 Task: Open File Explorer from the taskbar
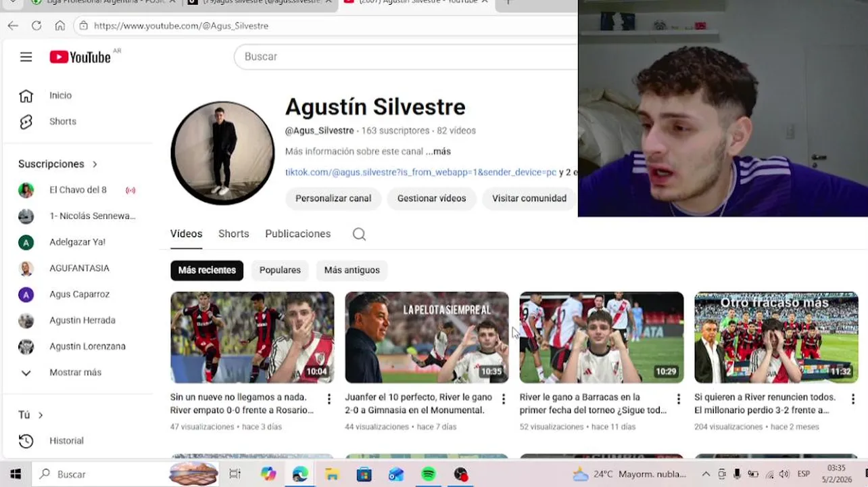click(332, 474)
